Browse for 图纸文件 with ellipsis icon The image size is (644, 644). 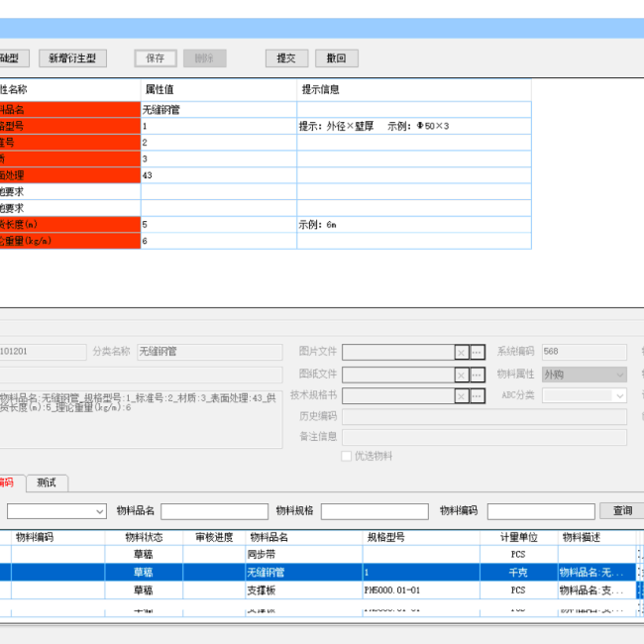[x=477, y=375]
